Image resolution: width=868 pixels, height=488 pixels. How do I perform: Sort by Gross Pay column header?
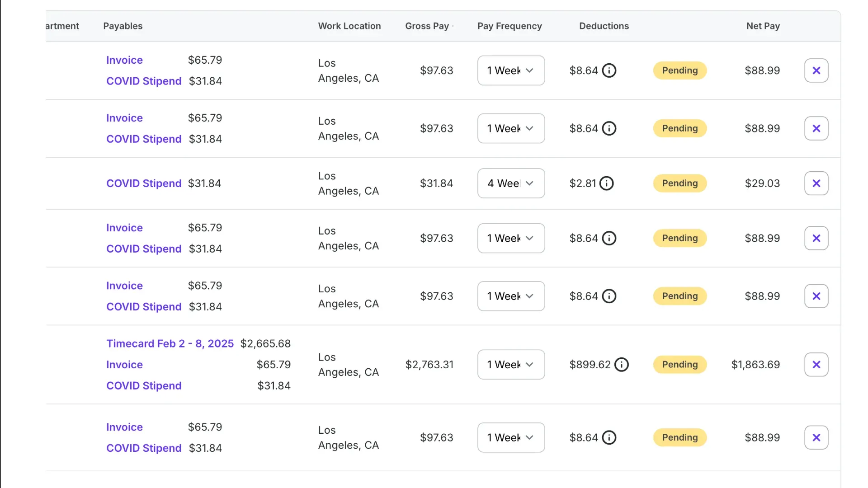427,26
